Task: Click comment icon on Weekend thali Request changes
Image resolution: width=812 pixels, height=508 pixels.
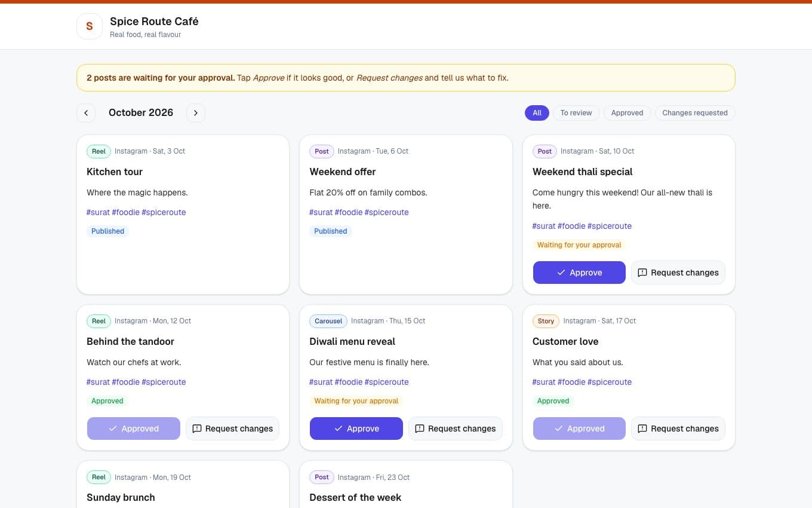Action: pyautogui.click(x=642, y=273)
